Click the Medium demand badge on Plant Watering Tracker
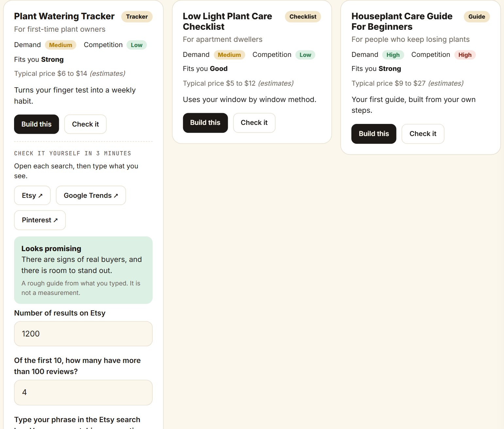504x429 pixels. point(61,45)
